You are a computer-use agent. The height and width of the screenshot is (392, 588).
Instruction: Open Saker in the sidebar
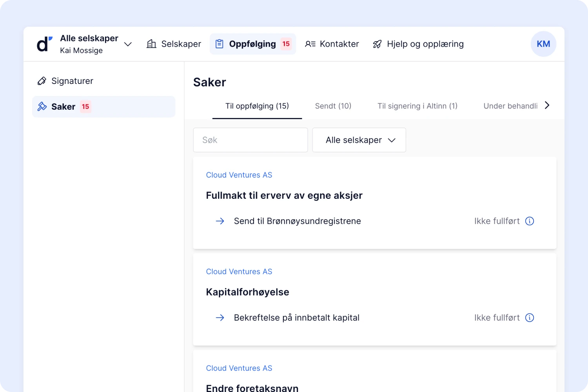pyautogui.click(x=103, y=107)
